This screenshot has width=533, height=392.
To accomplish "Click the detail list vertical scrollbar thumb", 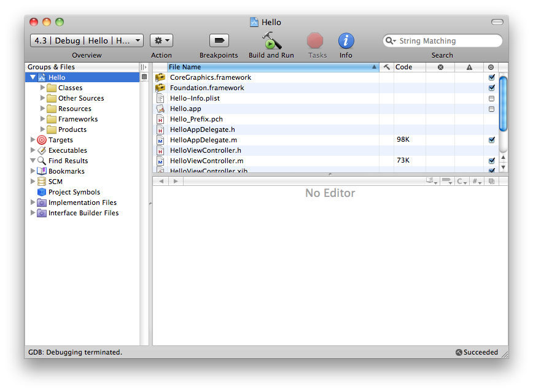I will (503, 104).
